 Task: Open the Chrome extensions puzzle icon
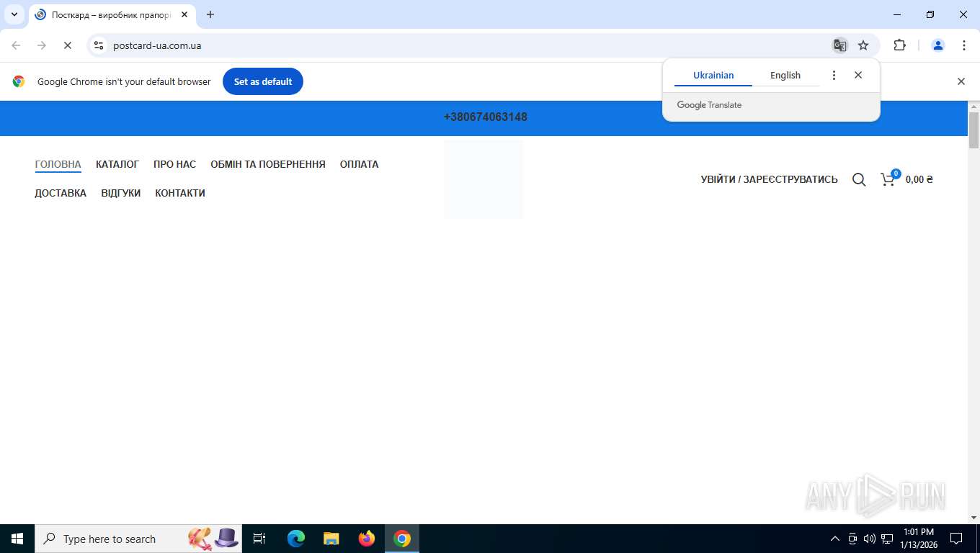point(899,45)
